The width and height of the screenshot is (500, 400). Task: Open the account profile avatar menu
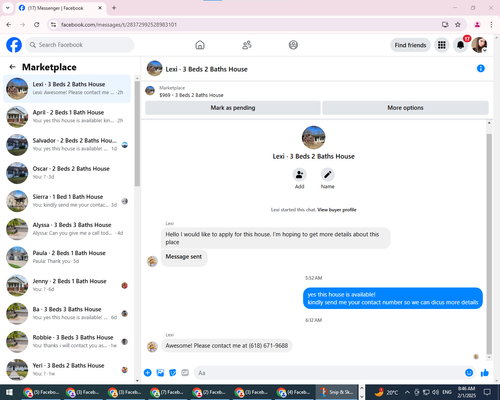[x=479, y=45]
